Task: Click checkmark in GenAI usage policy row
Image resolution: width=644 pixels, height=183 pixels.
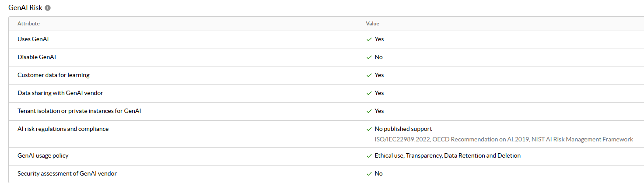Action: [x=369, y=156]
